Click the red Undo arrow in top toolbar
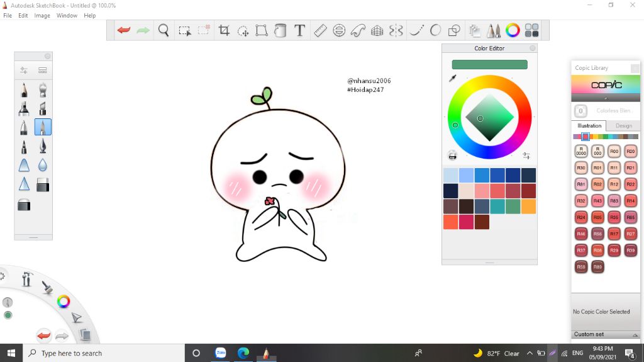Viewport: 644px width, 362px height. (x=124, y=30)
